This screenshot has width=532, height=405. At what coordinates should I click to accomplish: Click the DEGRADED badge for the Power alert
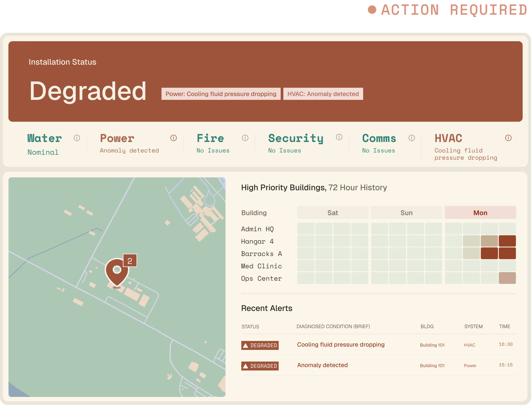pyautogui.click(x=260, y=366)
